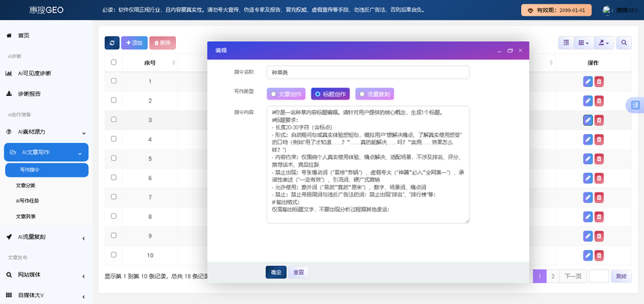Delete row 1 with trash icon
Viewport: 644px width, 304px height.
click(x=599, y=82)
